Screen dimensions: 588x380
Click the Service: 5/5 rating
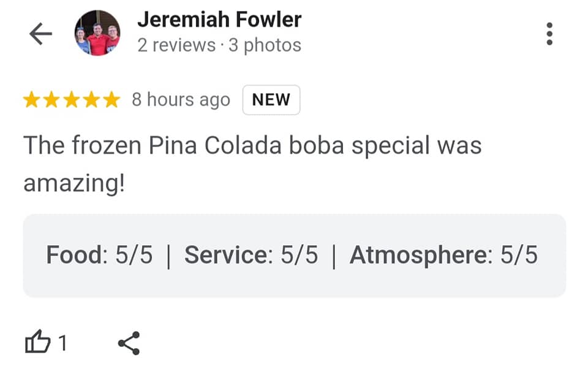coord(251,255)
